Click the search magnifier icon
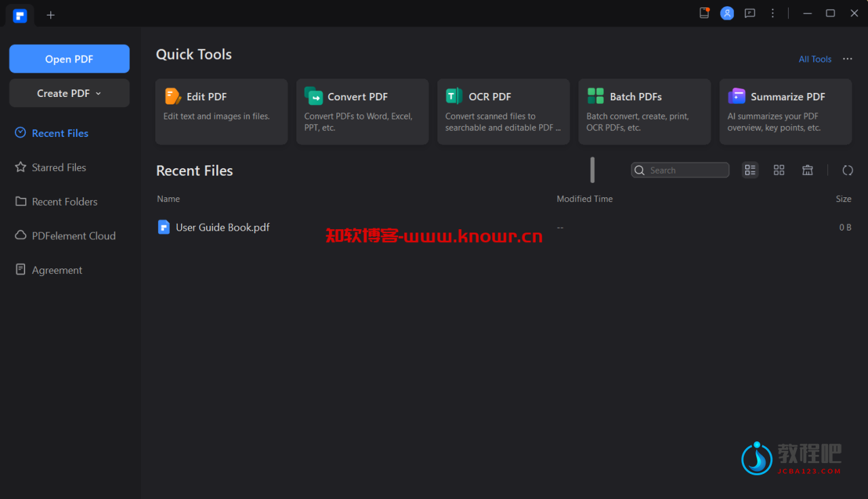Viewport: 868px width, 499px height. click(x=639, y=170)
